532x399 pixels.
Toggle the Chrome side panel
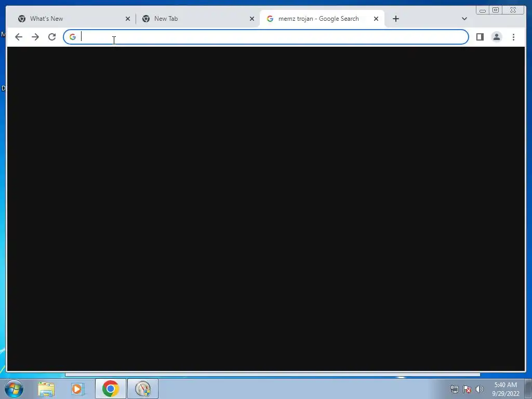coord(480,37)
